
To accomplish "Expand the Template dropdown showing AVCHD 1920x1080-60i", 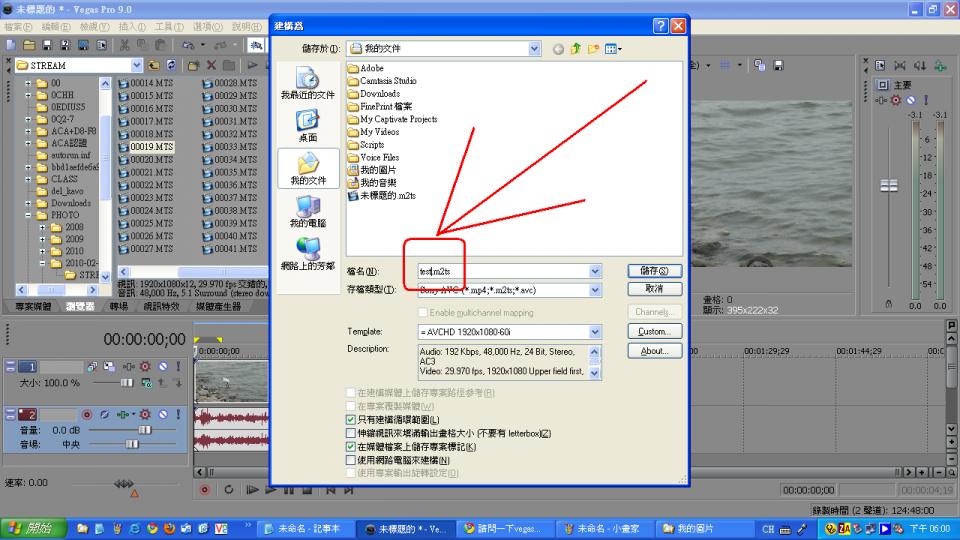I will click(x=595, y=332).
